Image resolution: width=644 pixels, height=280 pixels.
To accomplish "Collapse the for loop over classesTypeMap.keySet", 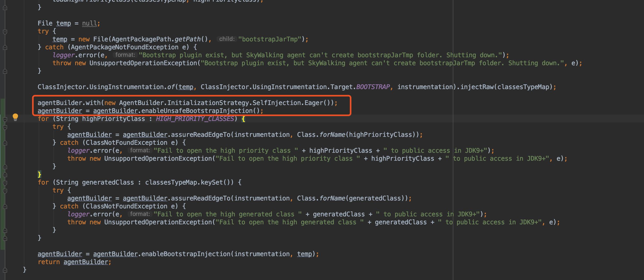I will point(5,183).
